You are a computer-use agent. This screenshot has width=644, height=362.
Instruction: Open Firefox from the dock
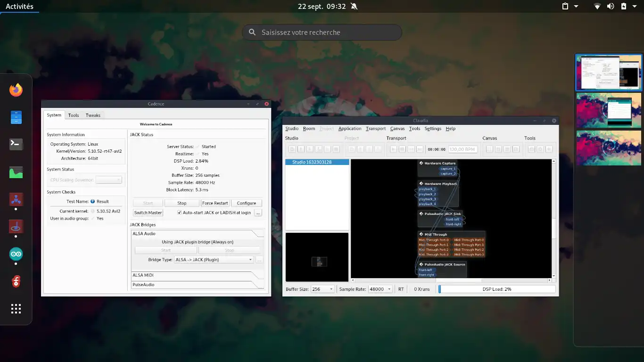pos(16,90)
